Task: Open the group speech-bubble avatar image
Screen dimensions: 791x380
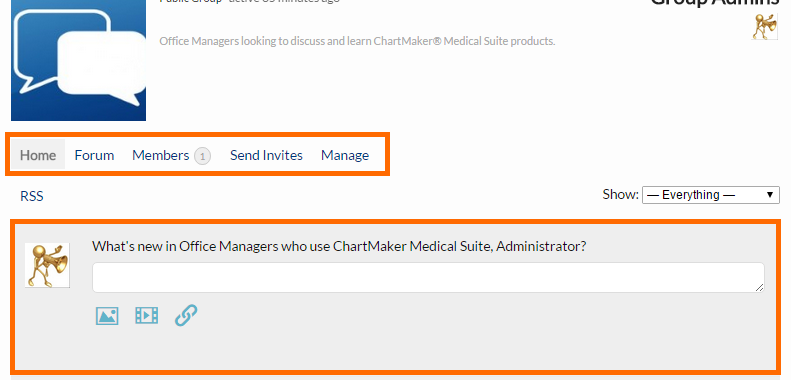Action: [78, 60]
